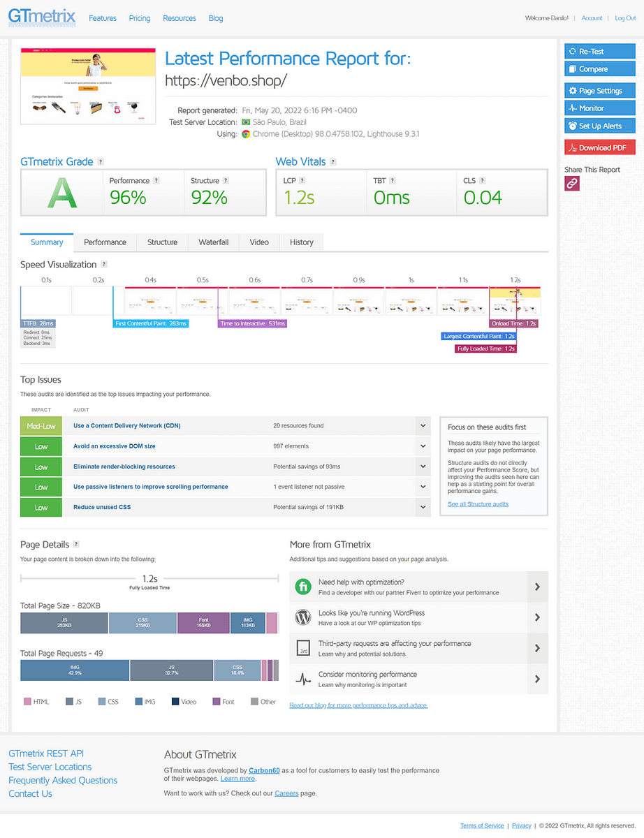Click the IMG 42.9% requests bar segment
The height and width of the screenshot is (838, 644).
[x=75, y=670]
